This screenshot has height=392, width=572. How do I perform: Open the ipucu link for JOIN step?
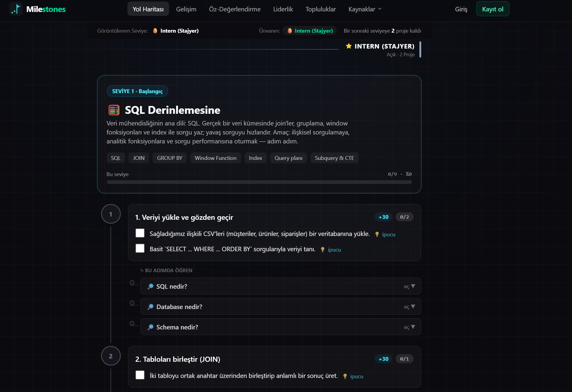pyautogui.click(x=356, y=376)
